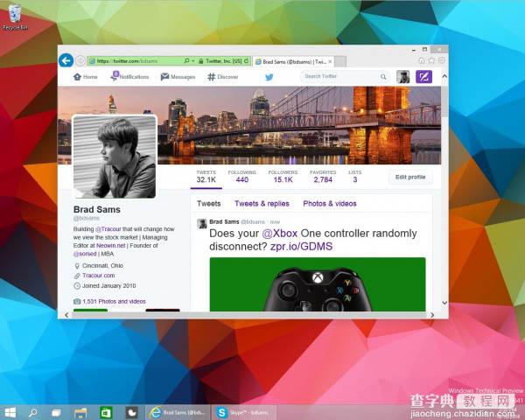
Task: Open Twitter Notifications
Action: (x=129, y=76)
